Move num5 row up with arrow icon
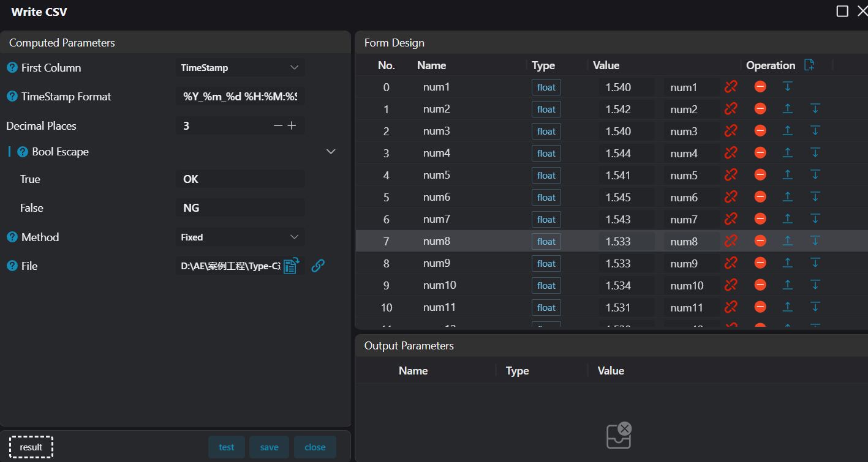Screen dimensions: 868x462 [788, 175]
